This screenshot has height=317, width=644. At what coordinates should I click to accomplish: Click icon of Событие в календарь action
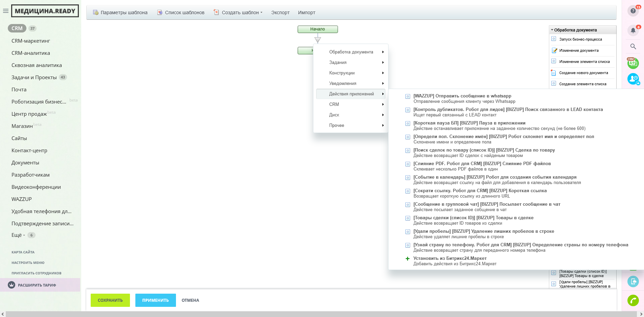(408, 178)
